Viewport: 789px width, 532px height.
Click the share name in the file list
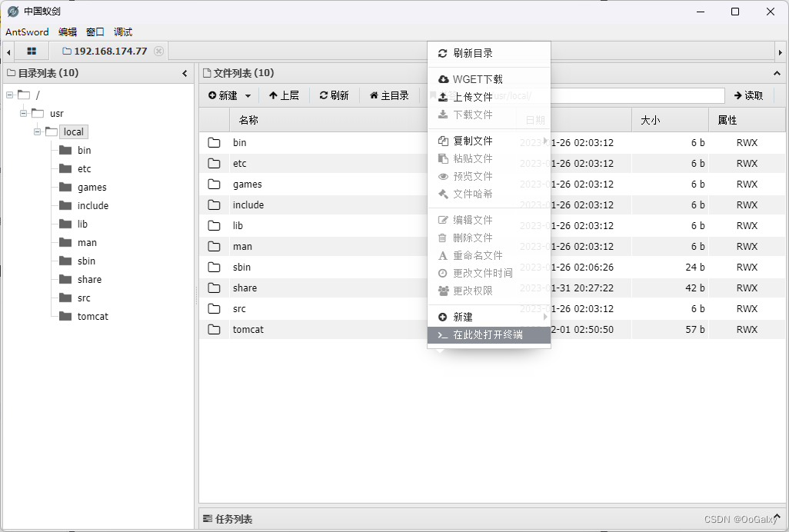coord(245,288)
